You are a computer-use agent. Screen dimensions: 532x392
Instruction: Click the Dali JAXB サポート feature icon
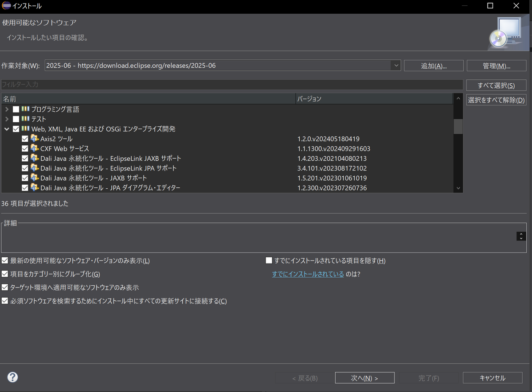click(x=35, y=178)
